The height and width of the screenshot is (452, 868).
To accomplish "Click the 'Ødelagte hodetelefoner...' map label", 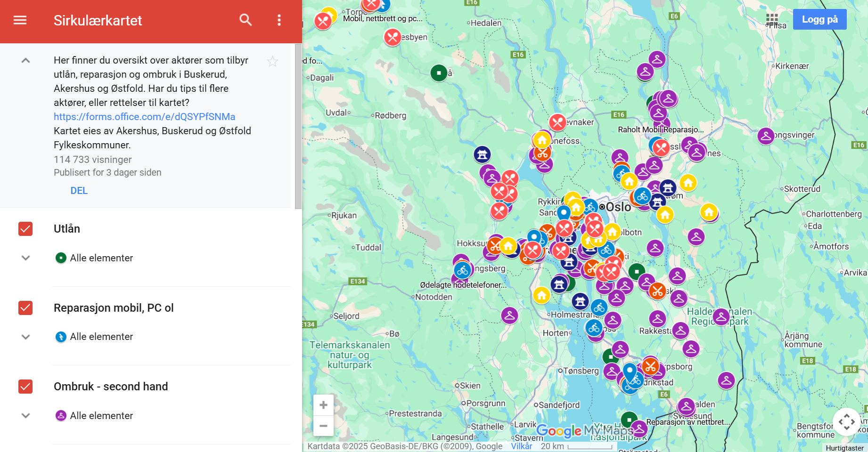I will [x=463, y=285].
